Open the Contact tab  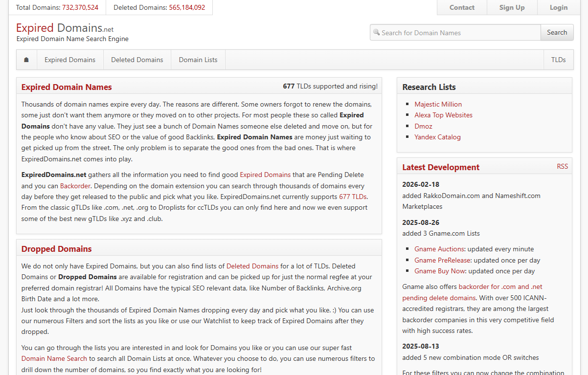(x=462, y=7)
